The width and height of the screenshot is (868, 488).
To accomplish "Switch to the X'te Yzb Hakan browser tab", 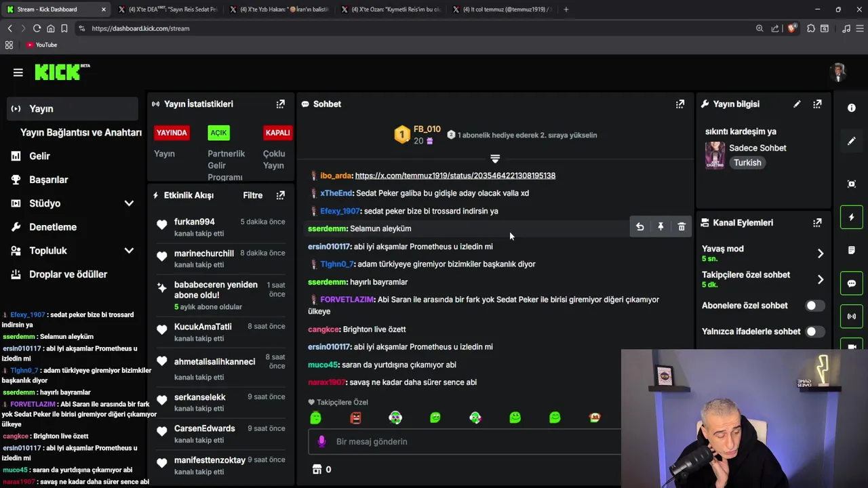I will coord(279,9).
